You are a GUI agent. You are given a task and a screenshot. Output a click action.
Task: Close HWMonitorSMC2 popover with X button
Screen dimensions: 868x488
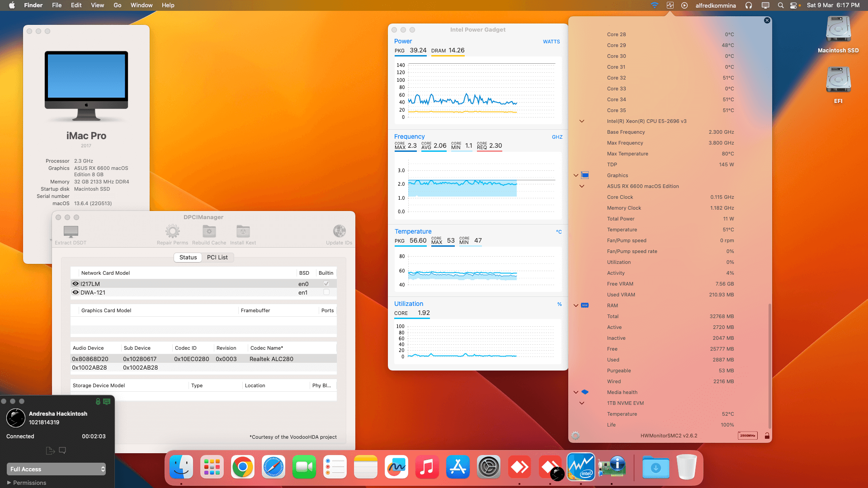(x=767, y=20)
